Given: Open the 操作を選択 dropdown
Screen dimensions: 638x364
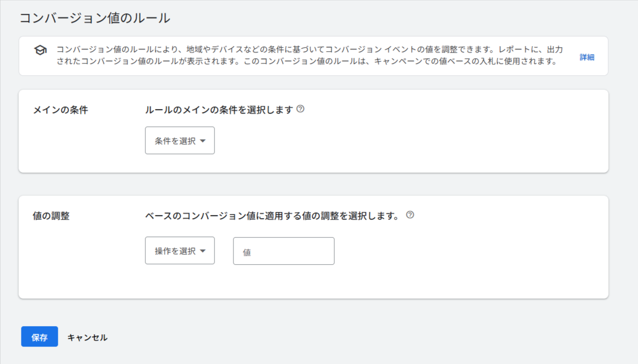Looking at the screenshot, I should [x=180, y=251].
